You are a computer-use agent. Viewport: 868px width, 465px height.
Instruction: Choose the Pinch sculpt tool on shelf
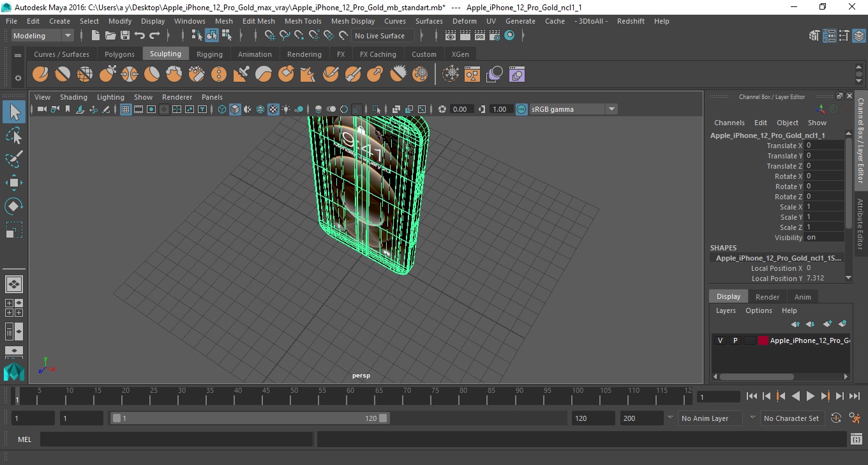pyautogui.click(x=130, y=75)
